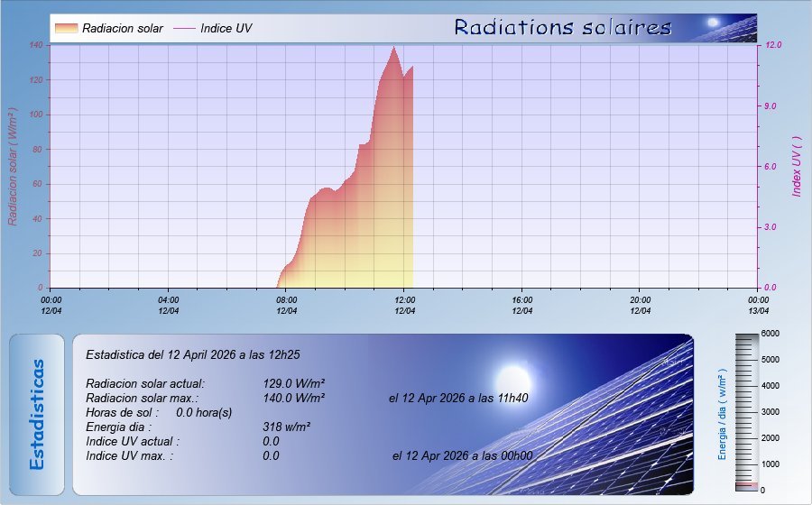This screenshot has width=812, height=505.
Task: Click the 6000 label atop the energy gauge
Action: [x=770, y=334]
